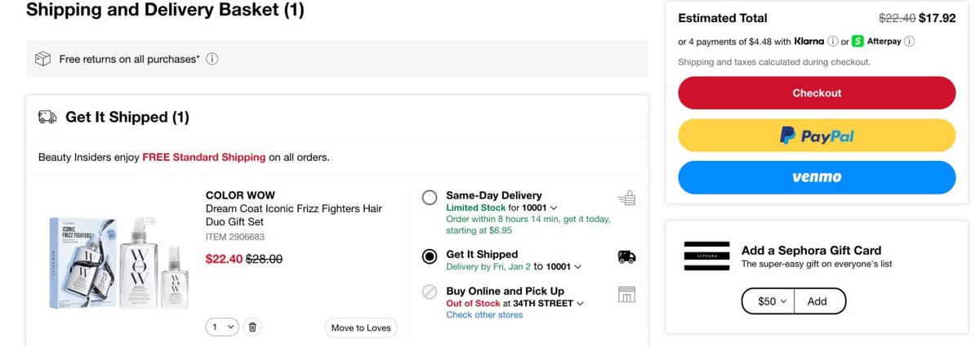Select the Same-Day Delivery radio option
The width and height of the screenshot is (980, 347).
430,198
